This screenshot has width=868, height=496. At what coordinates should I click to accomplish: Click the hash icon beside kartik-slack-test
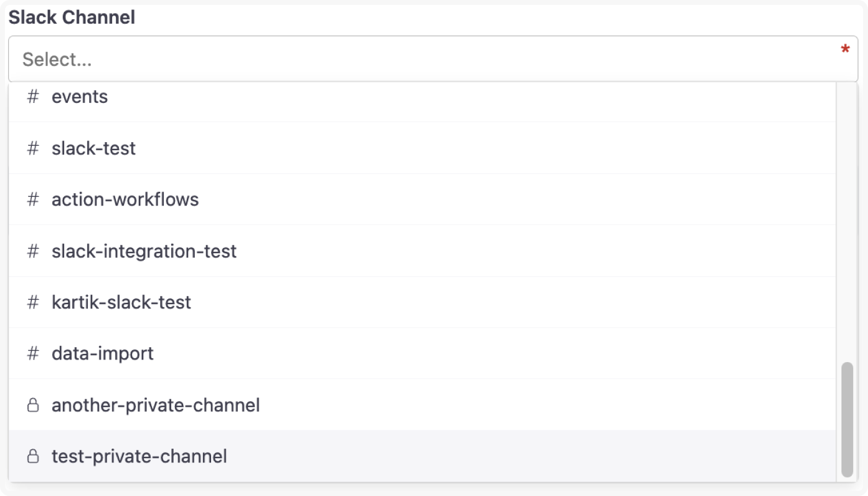click(x=33, y=302)
